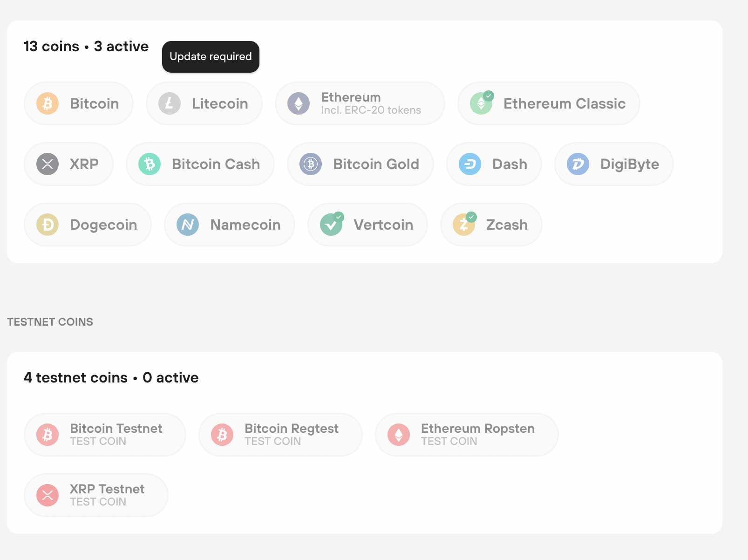The width and height of the screenshot is (748, 560).
Task: Enable the Bitcoin Testnet test coin
Action: click(104, 434)
